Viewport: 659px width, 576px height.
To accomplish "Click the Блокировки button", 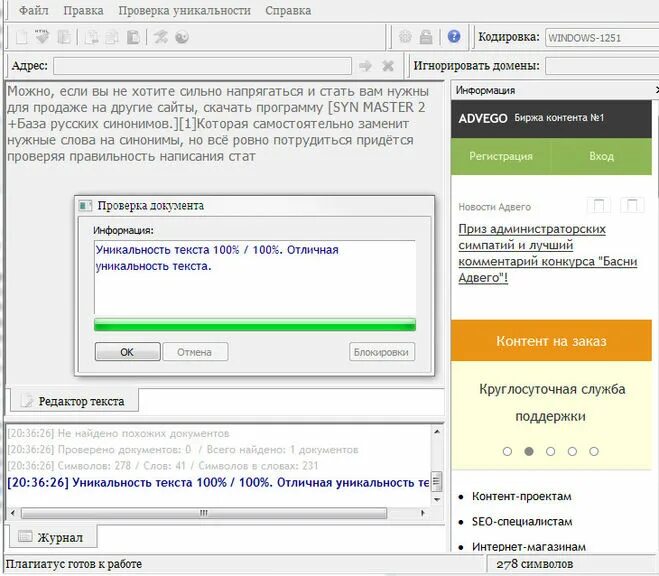I will (382, 352).
